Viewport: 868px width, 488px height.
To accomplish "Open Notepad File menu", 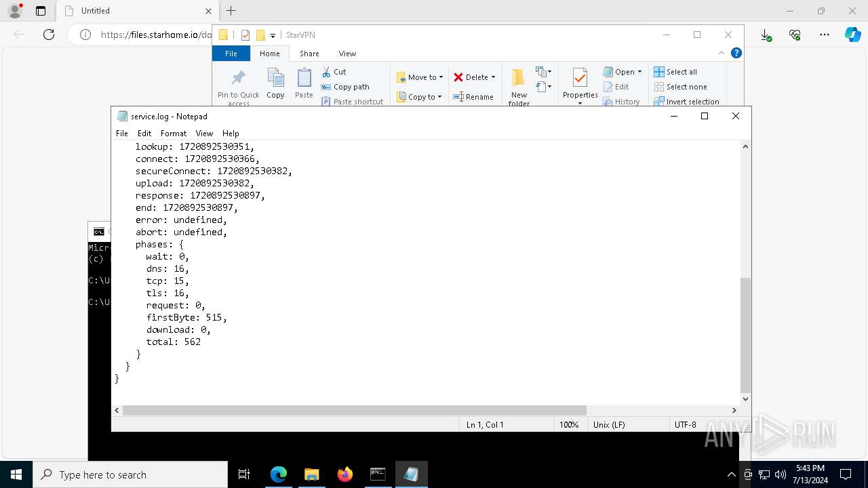I will (122, 134).
